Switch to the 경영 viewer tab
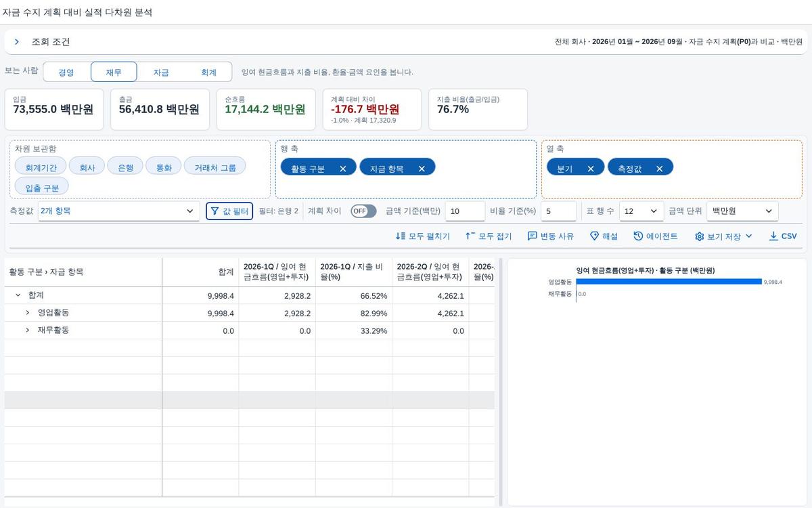 pos(66,72)
